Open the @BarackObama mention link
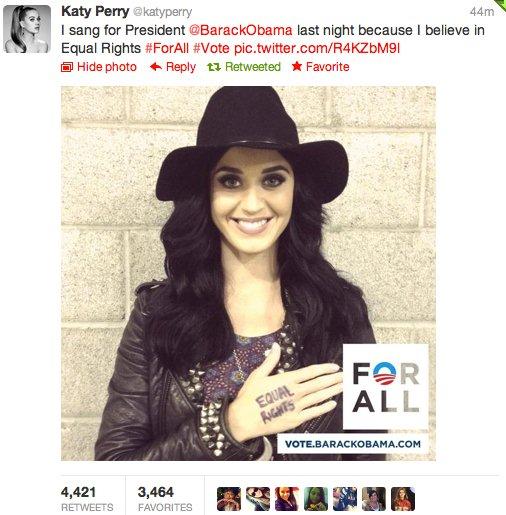 click(241, 30)
